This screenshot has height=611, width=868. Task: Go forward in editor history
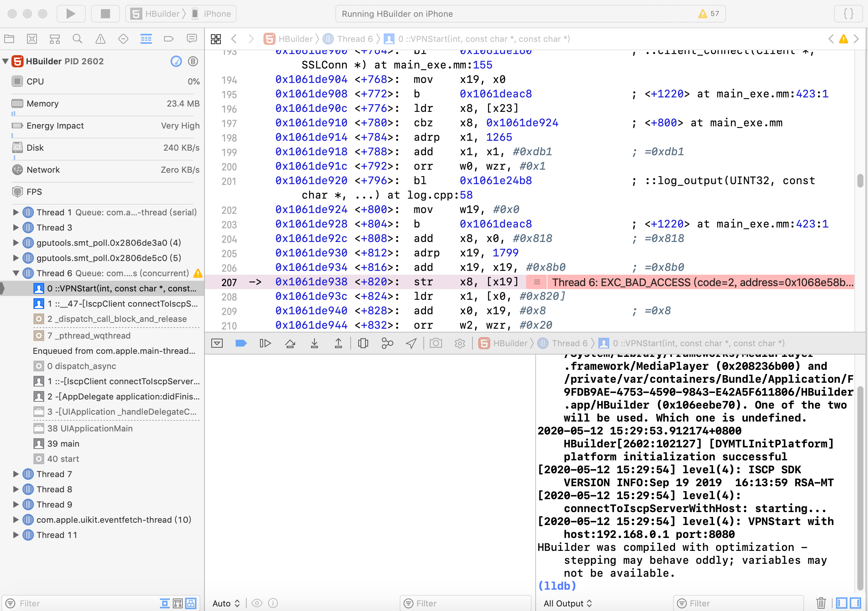pos(251,39)
